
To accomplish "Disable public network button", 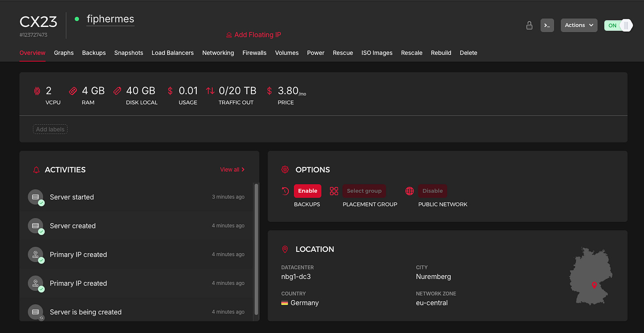I will click(x=433, y=191).
